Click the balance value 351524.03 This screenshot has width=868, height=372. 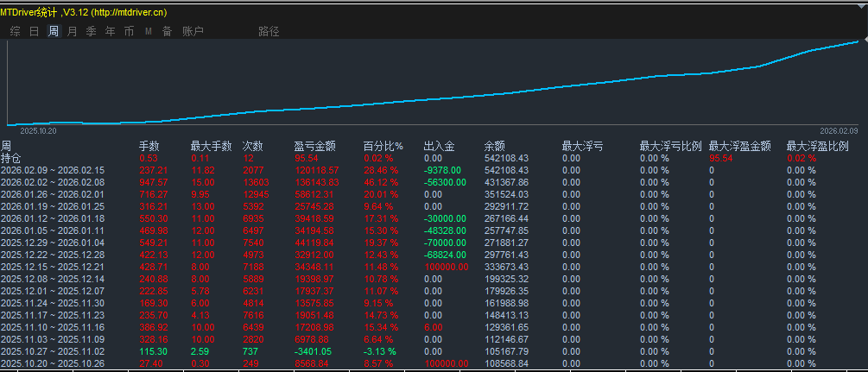click(x=506, y=194)
